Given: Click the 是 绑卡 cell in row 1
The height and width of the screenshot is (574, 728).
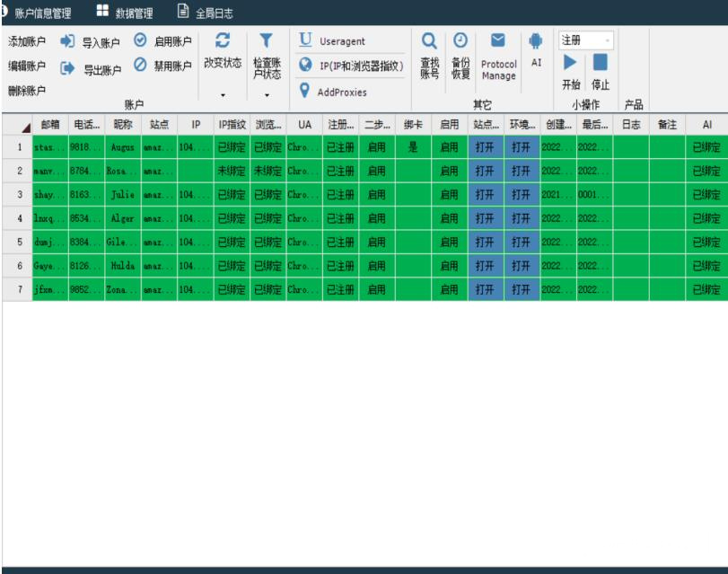Looking at the screenshot, I should pyautogui.click(x=413, y=147).
